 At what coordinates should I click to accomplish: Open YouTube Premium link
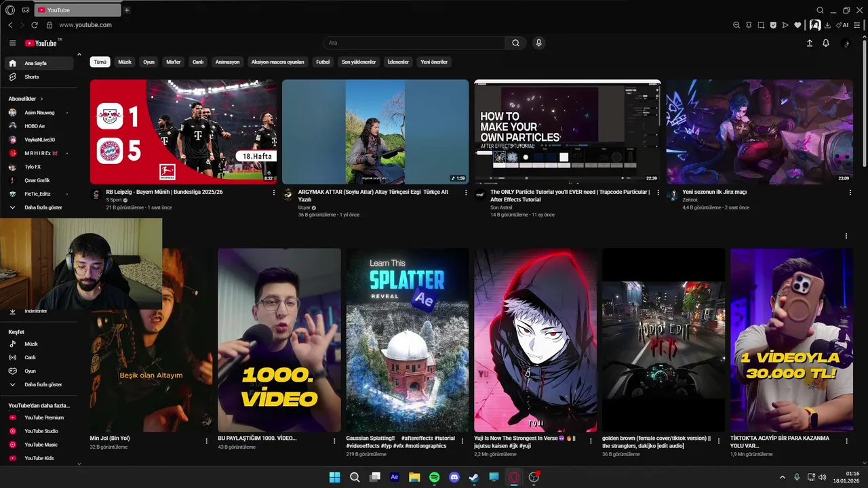(x=39, y=418)
